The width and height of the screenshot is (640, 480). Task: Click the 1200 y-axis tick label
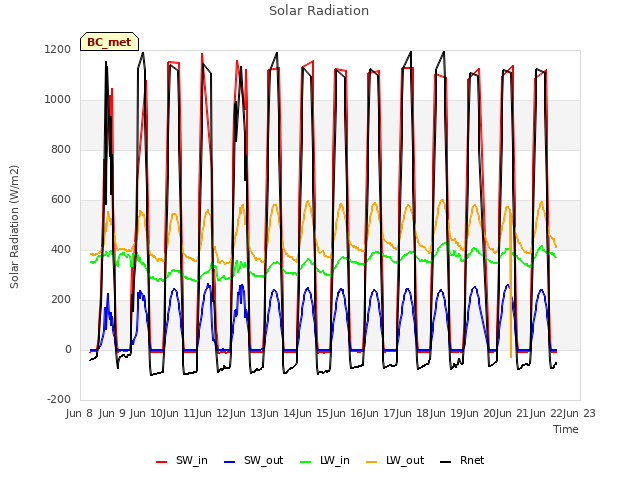[58, 49]
